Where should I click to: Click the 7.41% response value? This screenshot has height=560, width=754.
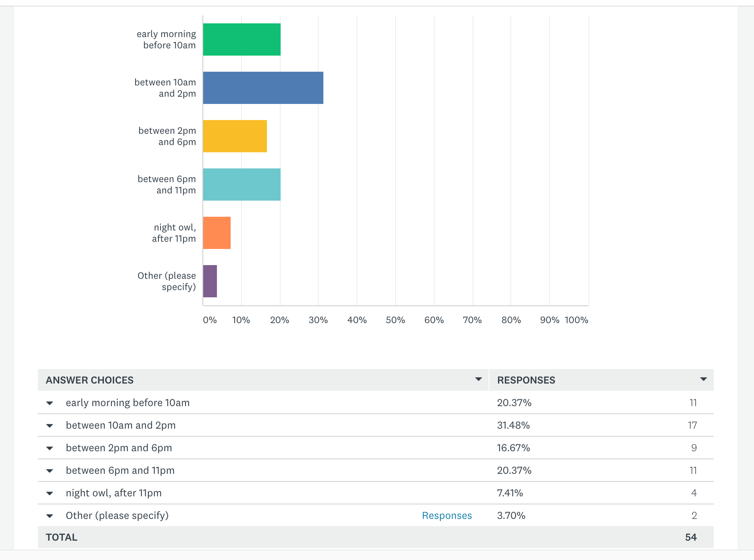[510, 493]
